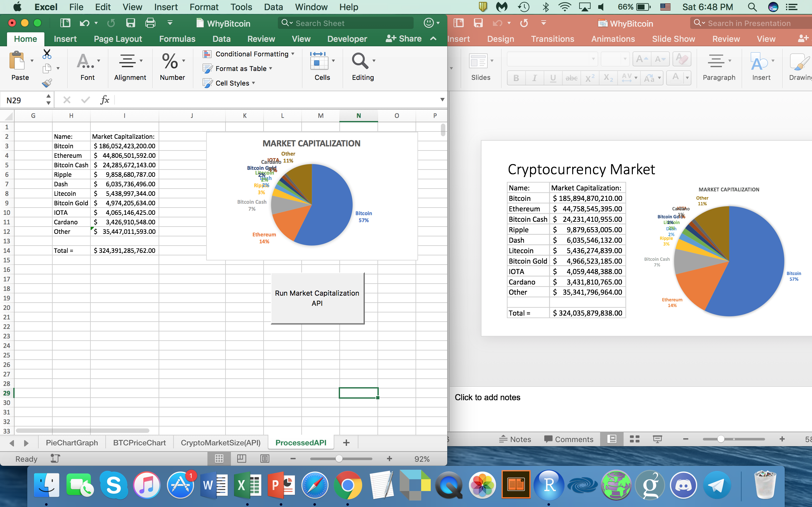The width and height of the screenshot is (812, 507).
Task: Open the Formulas ribbon tab
Action: 177,39
